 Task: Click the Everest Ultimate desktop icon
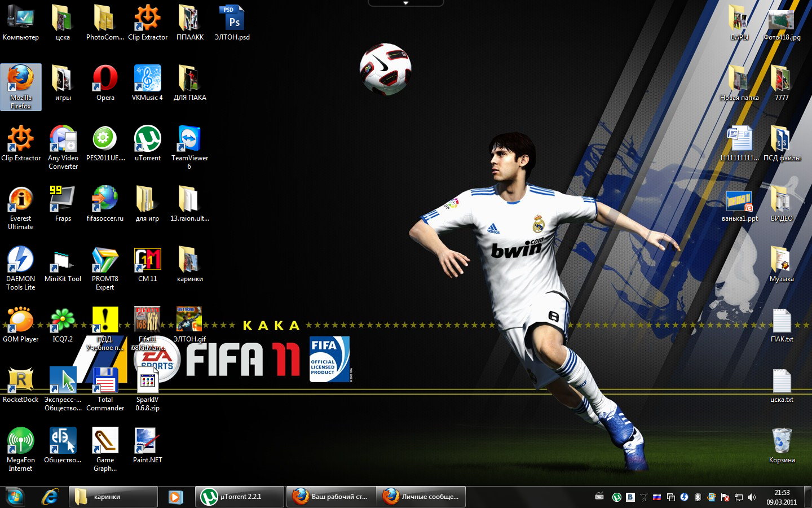pyautogui.click(x=21, y=200)
